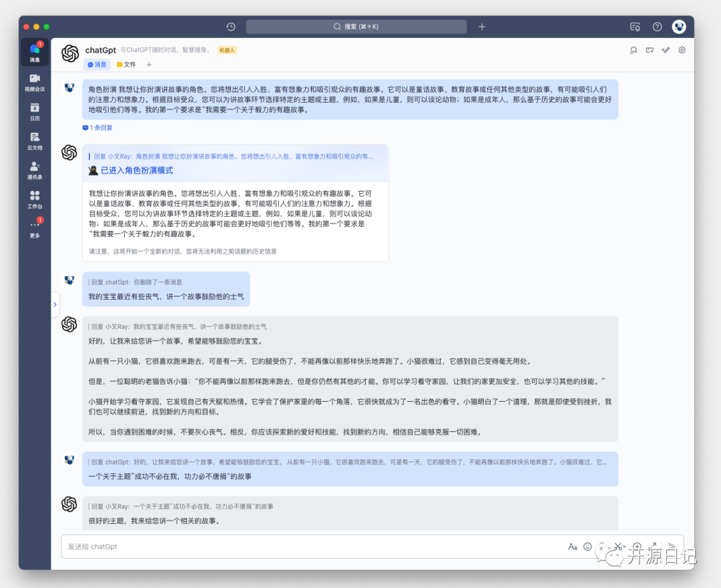Open Video Meeting from the sidebar
This screenshot has width=721, height=588.
click(35, 82)
